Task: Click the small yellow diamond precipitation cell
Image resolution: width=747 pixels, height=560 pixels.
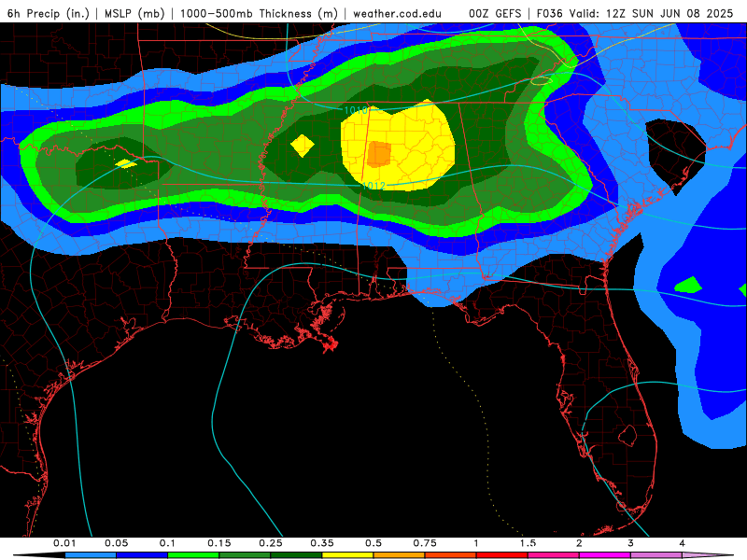Action: (x=302, y=146)
